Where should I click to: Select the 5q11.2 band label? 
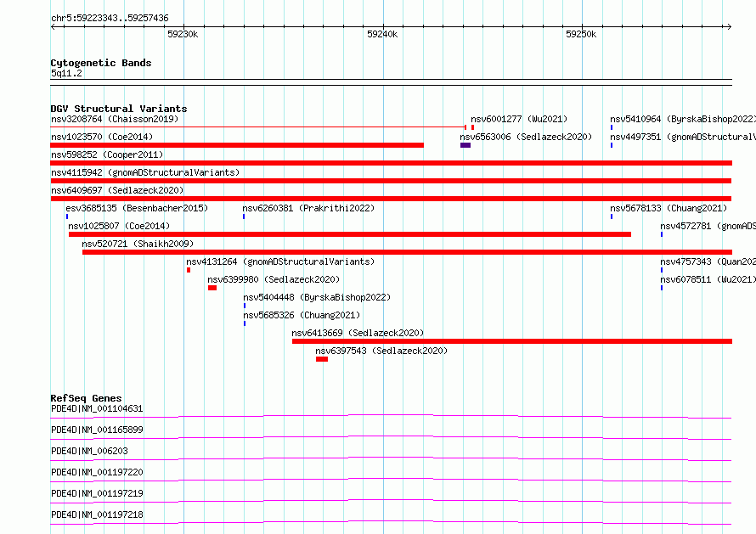pos(66,73)
